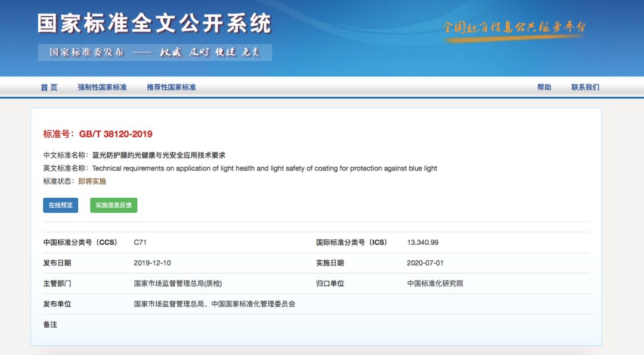Click the implementation date 2020-07-01
644x355 pixels.
pos(425,263)
